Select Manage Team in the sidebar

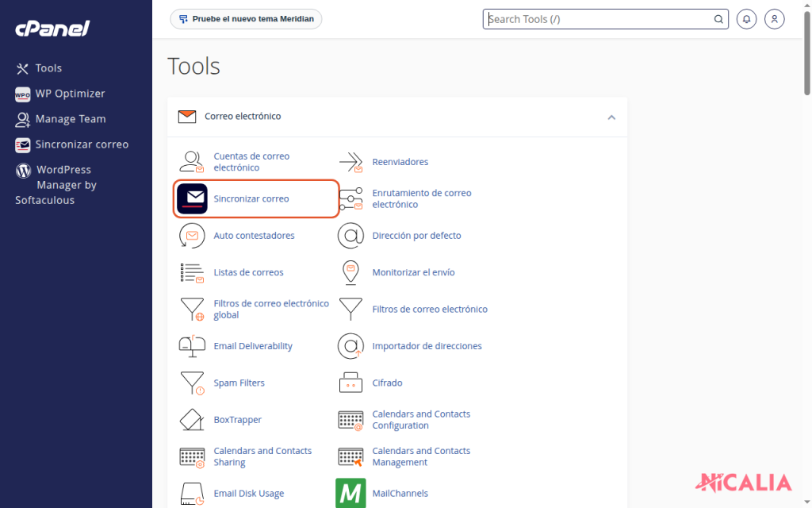click(x=60, y=119)
